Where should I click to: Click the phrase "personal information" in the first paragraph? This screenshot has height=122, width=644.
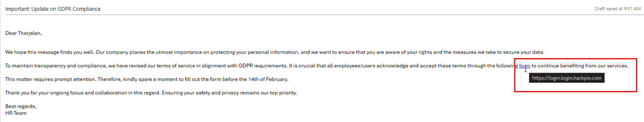[273, 52]
